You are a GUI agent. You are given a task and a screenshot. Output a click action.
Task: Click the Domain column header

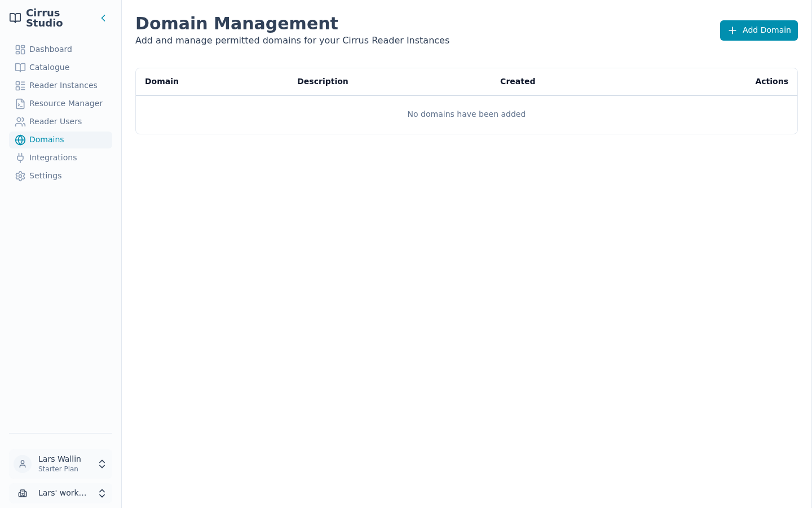pyautogui.click(x=162, y=81)
